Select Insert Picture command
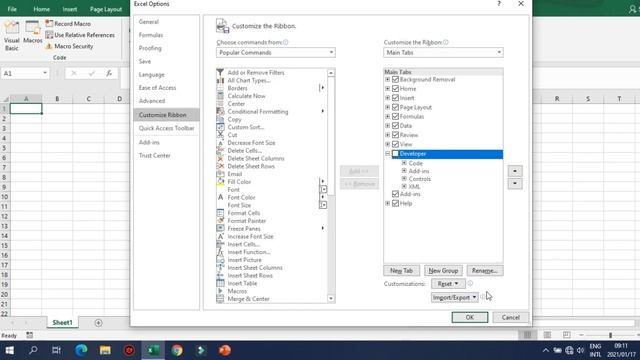 point(244,260)
